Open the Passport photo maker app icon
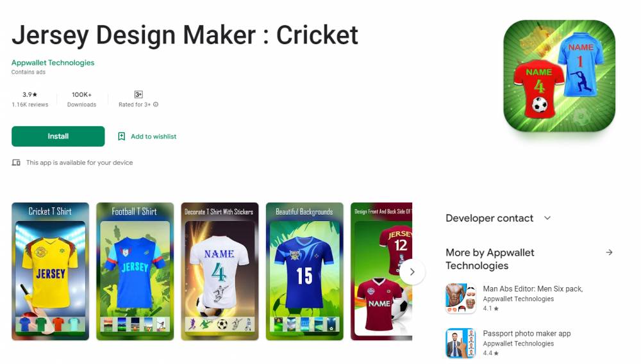 pos(461,343)
